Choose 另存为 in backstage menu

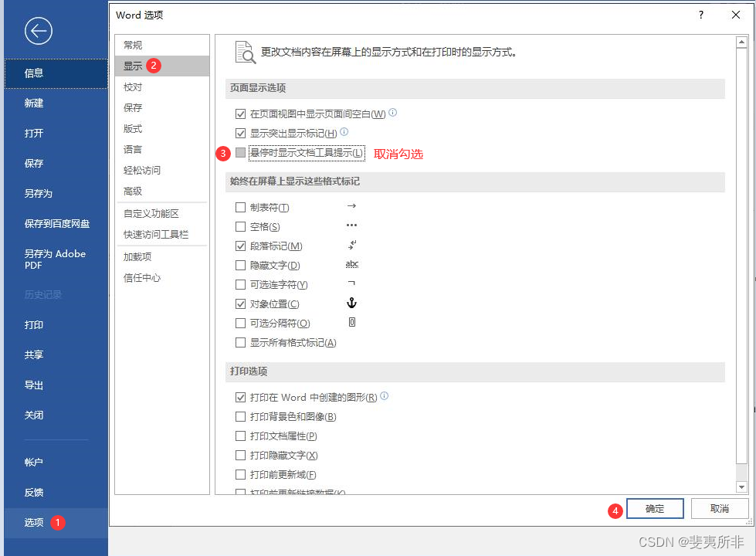coord(56,193)
